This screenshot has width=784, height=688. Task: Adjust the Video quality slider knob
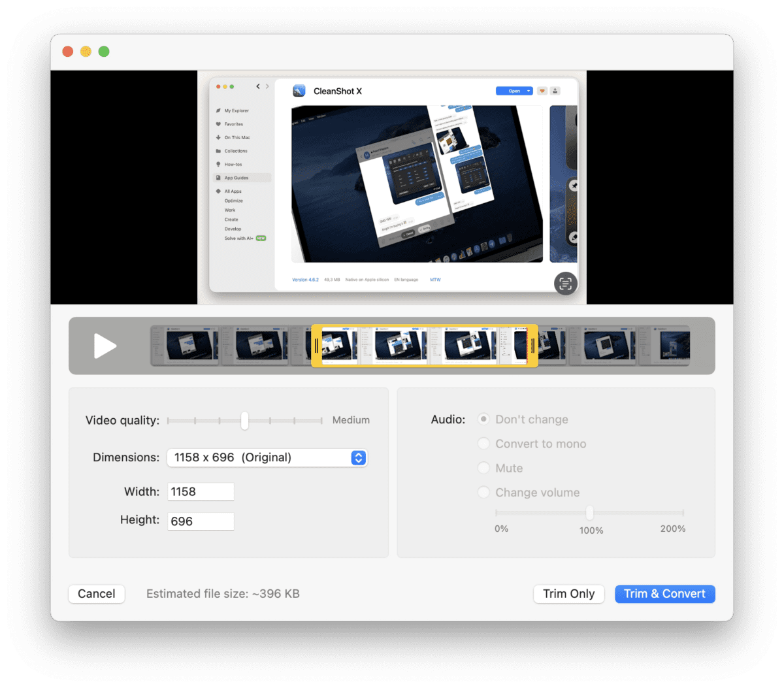(x=244, y=420)
